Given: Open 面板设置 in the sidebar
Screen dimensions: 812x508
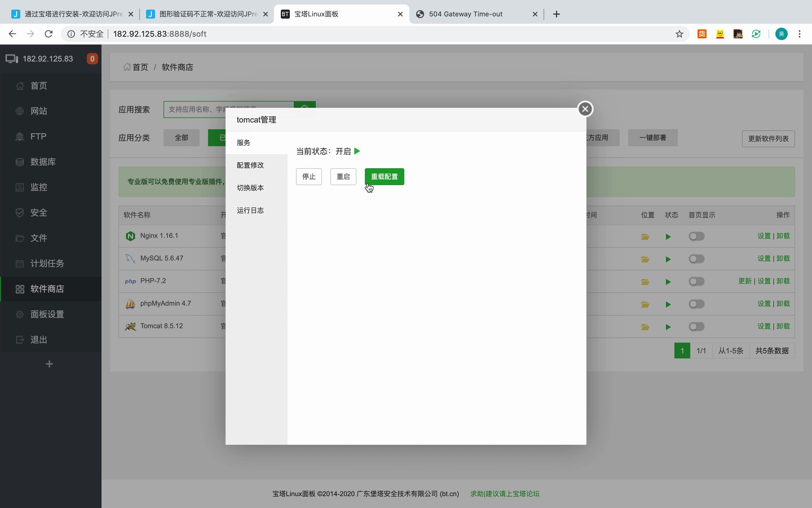Looking at the screenshot, I should point(51,314).
